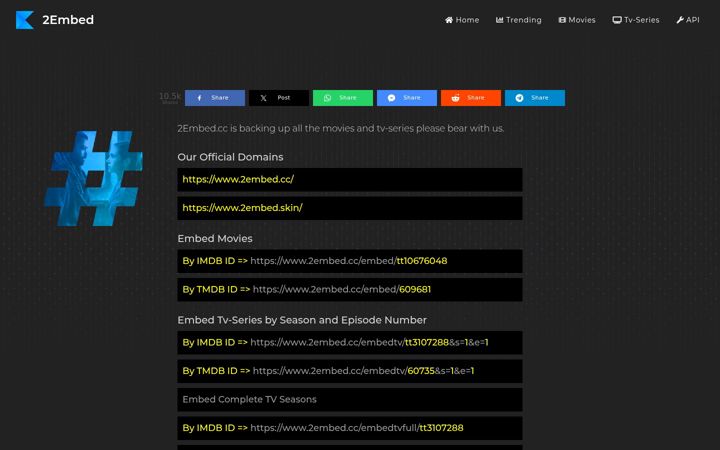
Task: Post the page on X
Action: (x=279, y=98)
